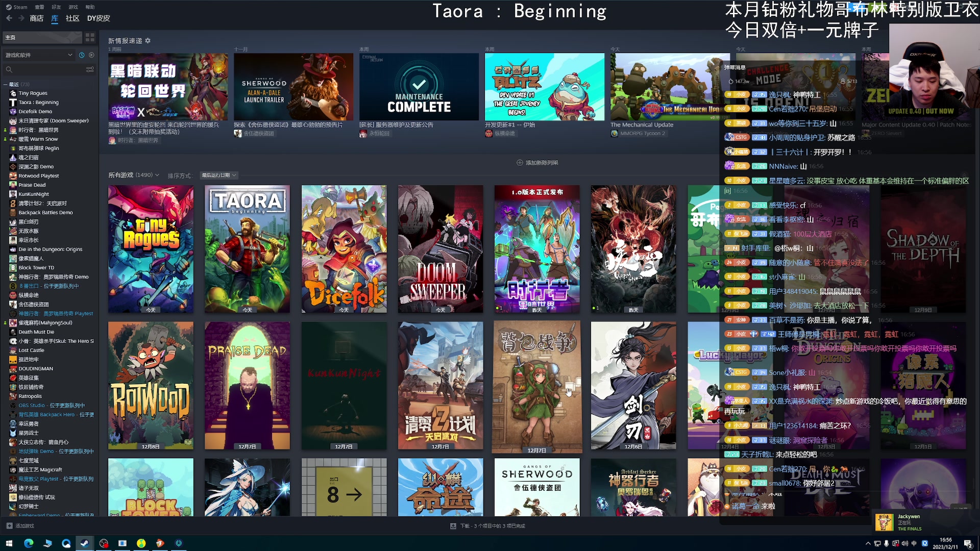This screenshot has width=980, height=551.
Task: Open the Windows Start menu
Action: coord(9,543)
